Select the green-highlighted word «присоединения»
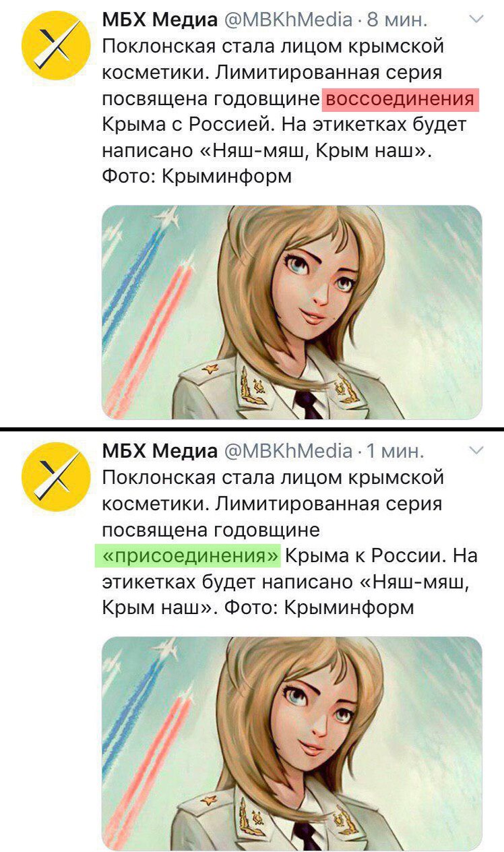This screenshot has width=504, height=852. click(187, 556)
